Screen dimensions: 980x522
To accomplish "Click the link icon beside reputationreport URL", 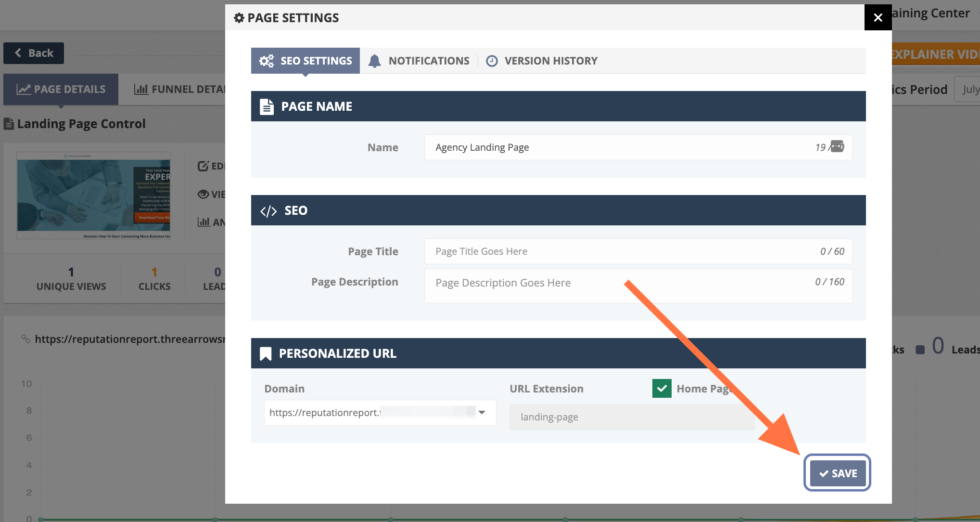I will click(x=25, y=339).
